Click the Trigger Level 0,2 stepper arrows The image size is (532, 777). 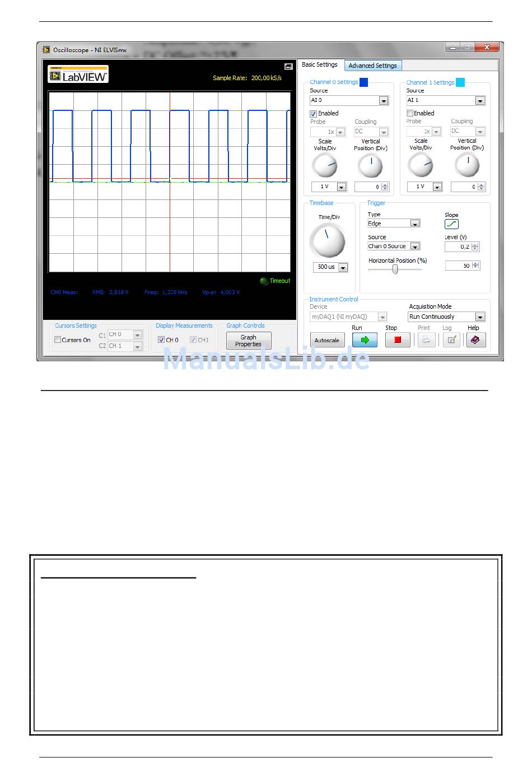[x=475, y=246]
